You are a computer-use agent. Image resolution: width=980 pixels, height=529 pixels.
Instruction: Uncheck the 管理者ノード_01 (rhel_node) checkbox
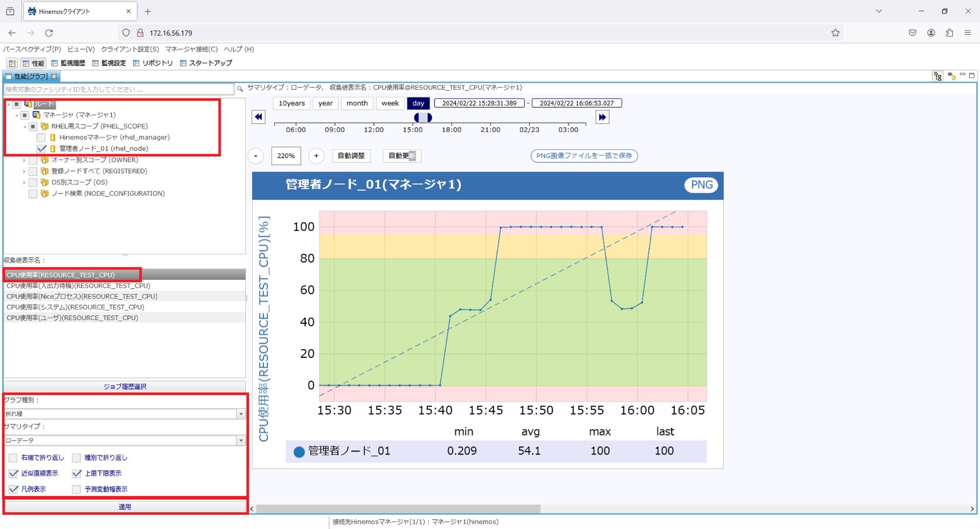click(41, 149)
